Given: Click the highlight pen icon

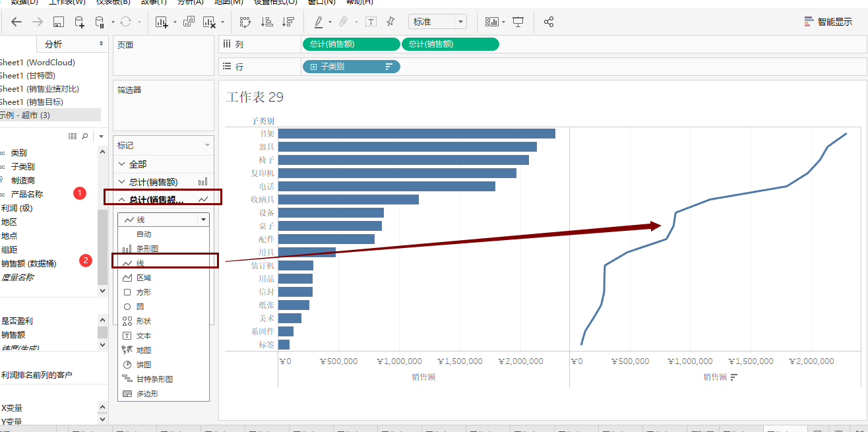Looking at the screenshot, I should pyautogui.click(x=319, y=22).
